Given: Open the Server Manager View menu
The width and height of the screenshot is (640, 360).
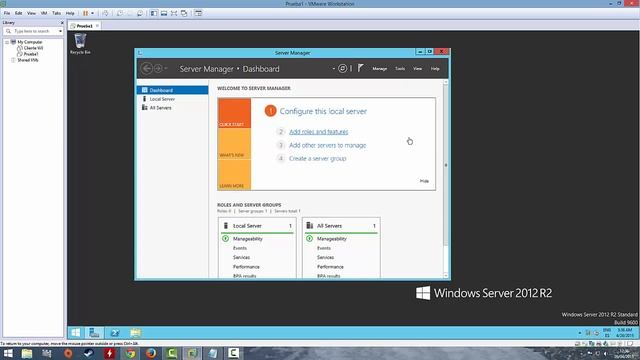Looking at the screenshot, I should click(x=418, y=69).
